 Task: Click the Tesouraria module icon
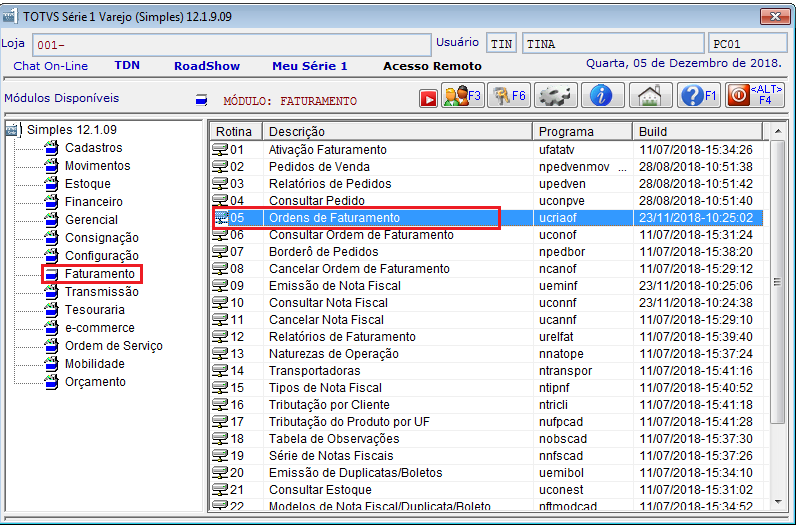point(51,310)
